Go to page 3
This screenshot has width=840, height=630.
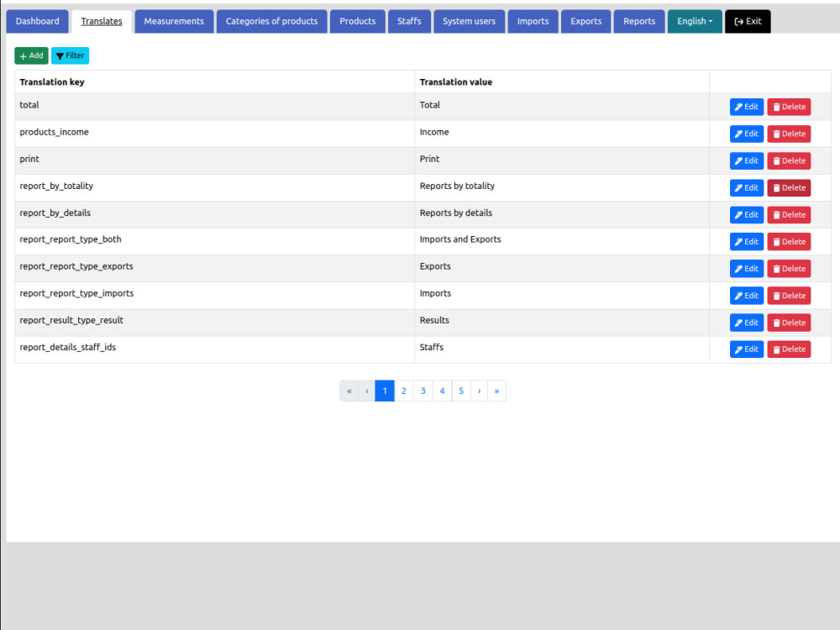click(x=423, y=391)
